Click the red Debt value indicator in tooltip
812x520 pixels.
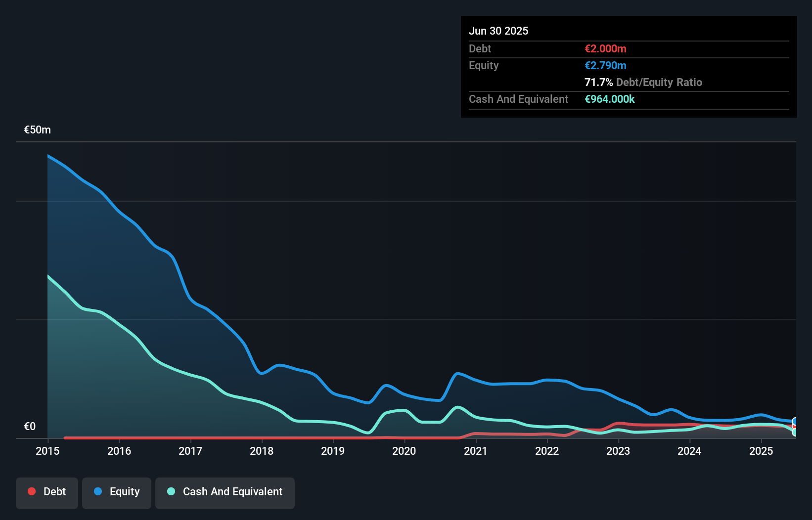[x=605, y=48]
